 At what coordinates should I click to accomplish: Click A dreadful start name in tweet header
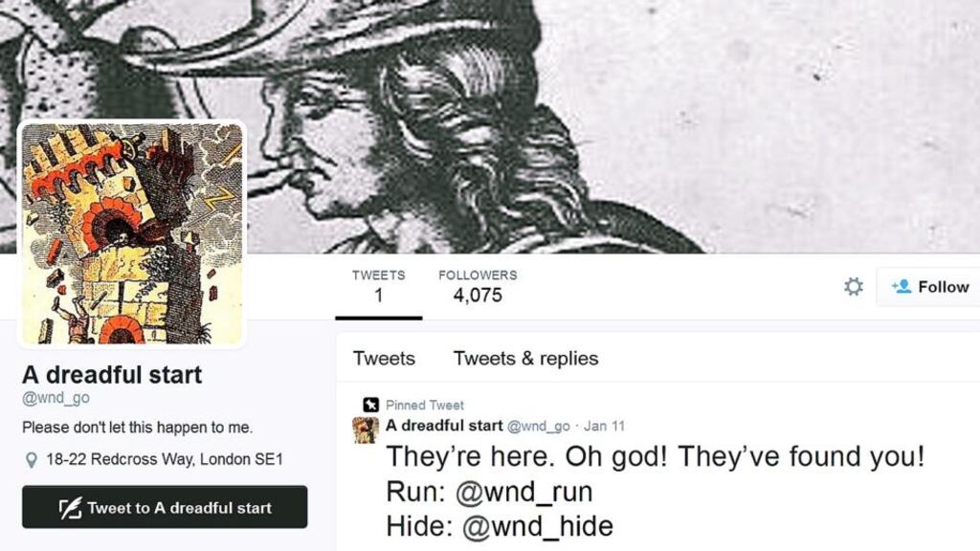coord(444,426)
